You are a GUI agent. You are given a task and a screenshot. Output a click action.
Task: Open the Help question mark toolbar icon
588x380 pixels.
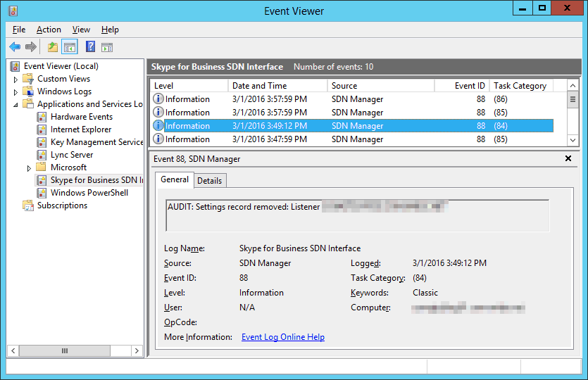click(x=90, y=47)
